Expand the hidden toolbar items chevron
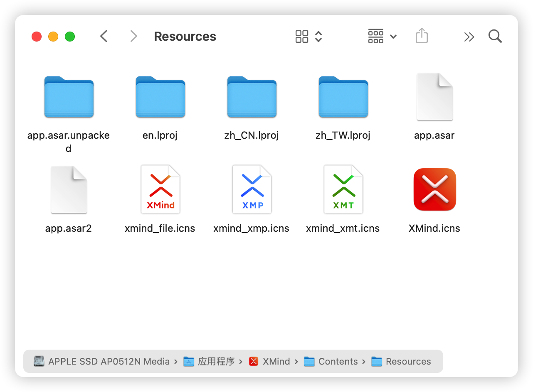This screenshot has height=392, width=533. click(x=469, y=37)
